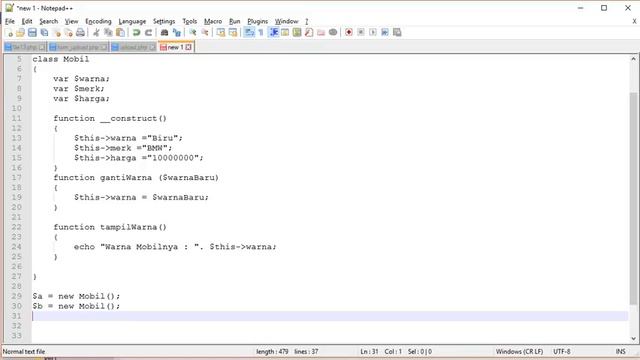Screen dimensions: 640x360
Task: Click Save Recorded Macro icon
Action: (x=397, y=33)
